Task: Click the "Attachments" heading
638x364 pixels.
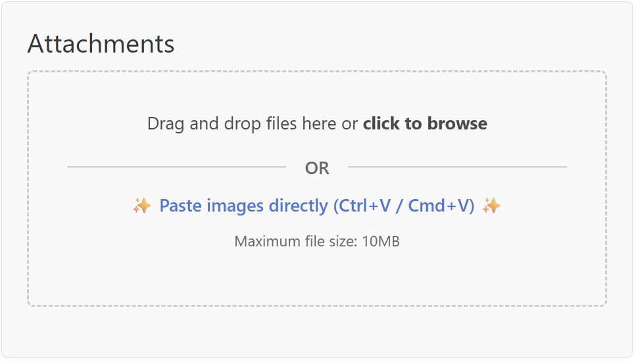Action: click(x=101, y=44)
